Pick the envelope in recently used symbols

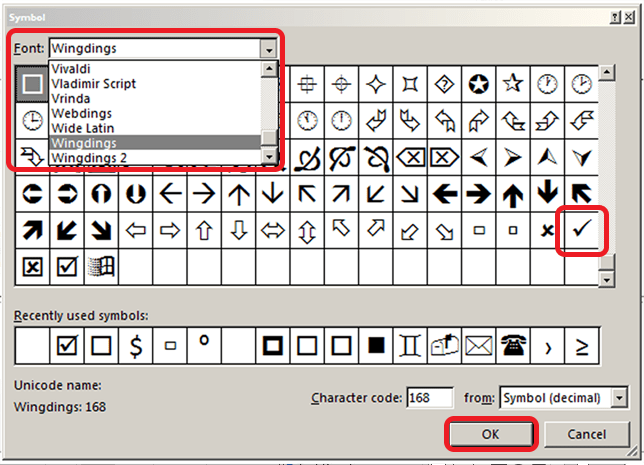coord(478,345)
